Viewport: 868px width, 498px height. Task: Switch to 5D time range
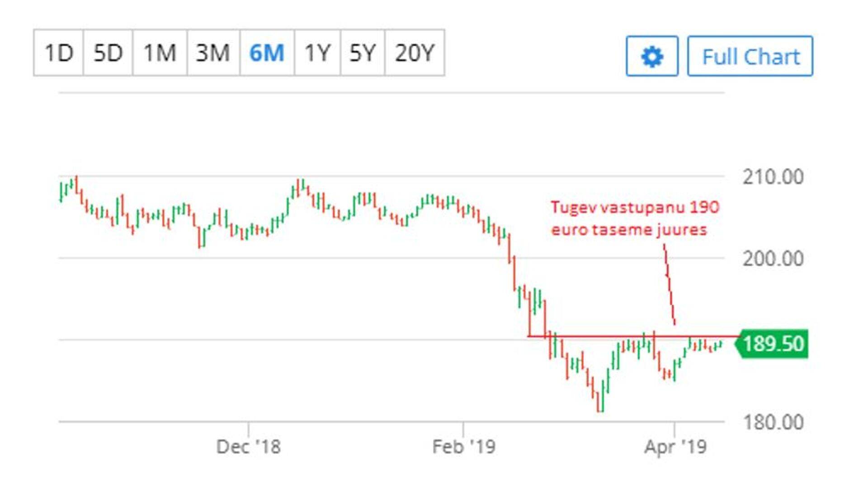[108, 53]
